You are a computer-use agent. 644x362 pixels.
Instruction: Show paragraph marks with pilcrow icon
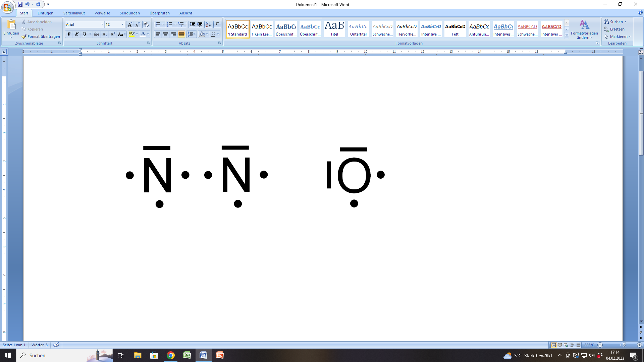(x=217, y=24)
